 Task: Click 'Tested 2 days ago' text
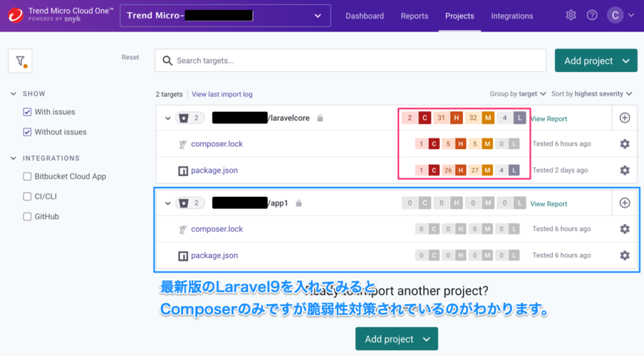pos(559,170)
